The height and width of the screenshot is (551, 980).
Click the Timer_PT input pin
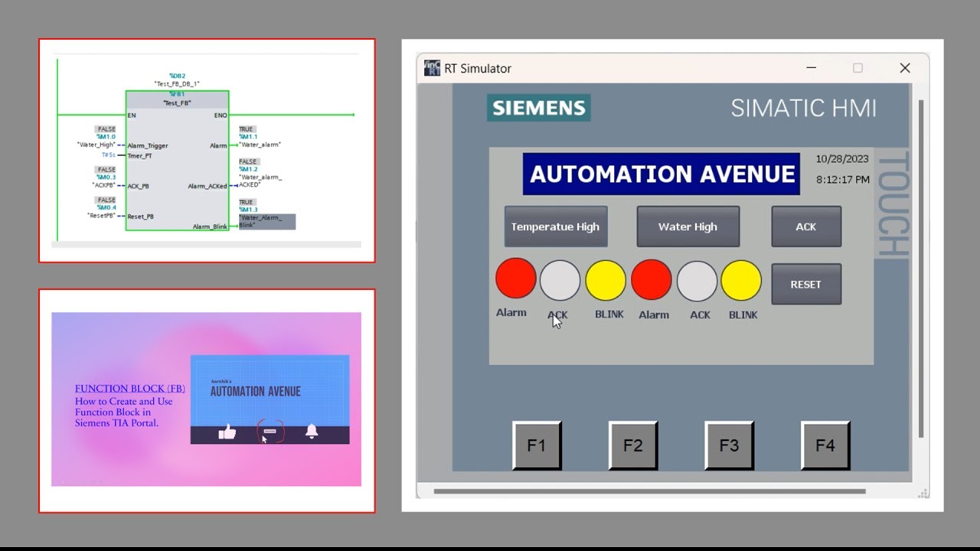[140, 156]
